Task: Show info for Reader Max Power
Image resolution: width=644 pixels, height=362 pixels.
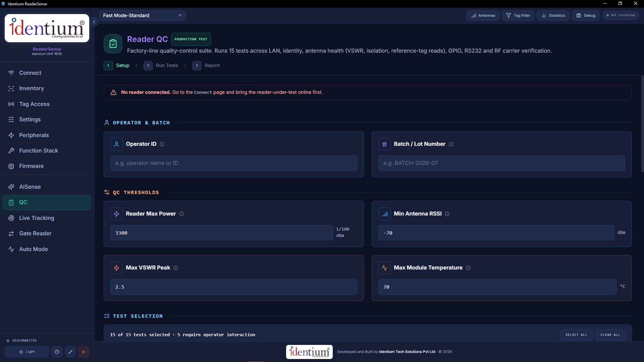Action: 181,214
